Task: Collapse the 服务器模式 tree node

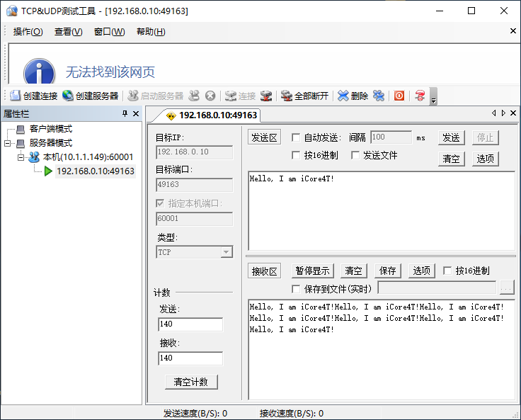Action: click(8, 142)
